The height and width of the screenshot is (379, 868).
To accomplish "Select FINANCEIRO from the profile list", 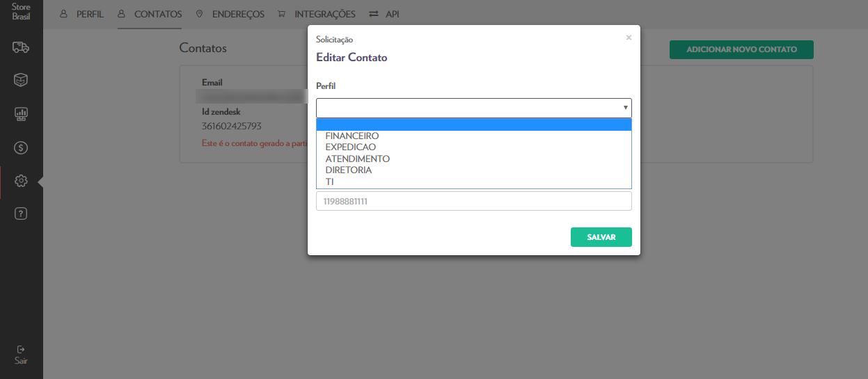I will (x=352, y=136).
